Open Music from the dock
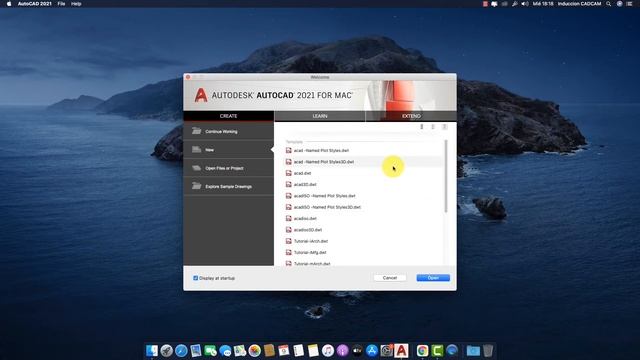The width and height of the screenshot is (640, 360). pyautogui.click(x=328, y=350)
